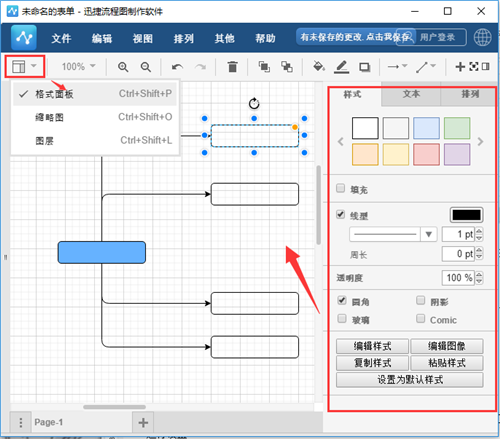Toggle the shadow rectangle icon
The image size is (500, 439).
pyautogui.click(x=364, y=67)
